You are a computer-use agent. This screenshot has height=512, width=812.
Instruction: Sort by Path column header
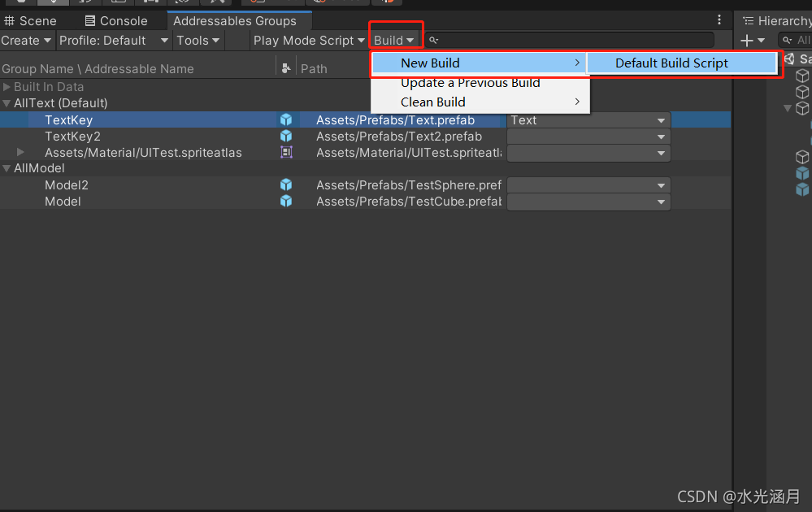pos(314,69)
